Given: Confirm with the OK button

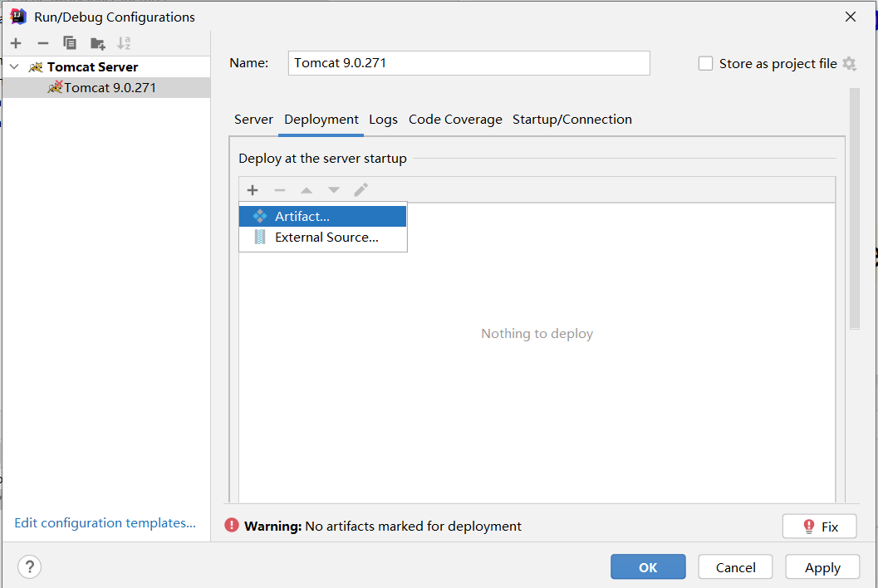Looking at the screenshot, I should point(648,566).
